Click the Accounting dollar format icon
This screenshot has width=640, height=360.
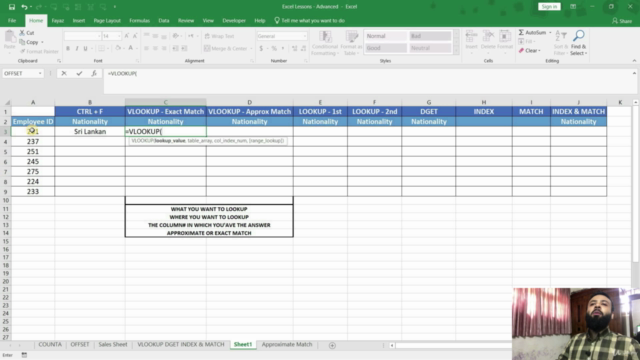tap(261, 49)
